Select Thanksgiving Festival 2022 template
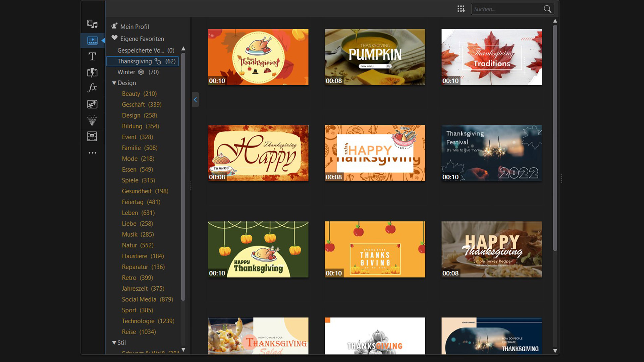 click(491, 153)
